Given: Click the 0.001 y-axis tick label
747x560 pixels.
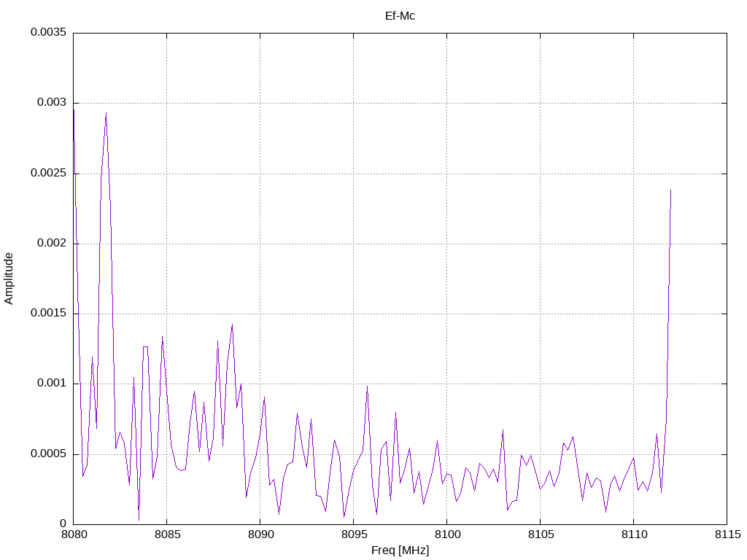Looking at the screenshot, I should tap(52, 384).
